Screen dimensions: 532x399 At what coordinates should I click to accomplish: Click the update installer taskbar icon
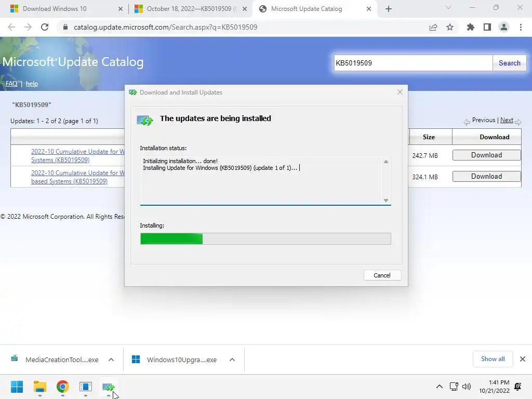[109, 387]
